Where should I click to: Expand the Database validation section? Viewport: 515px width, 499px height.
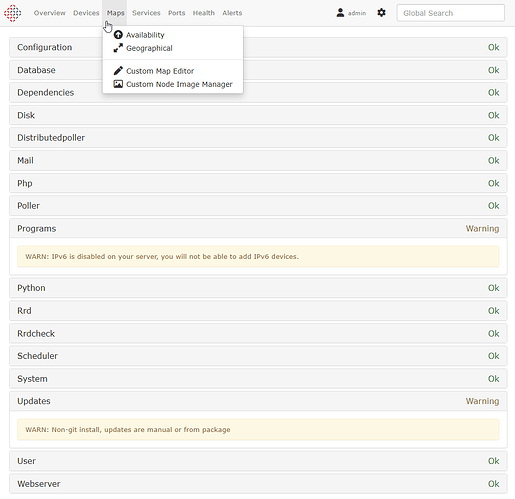(258, 70)
